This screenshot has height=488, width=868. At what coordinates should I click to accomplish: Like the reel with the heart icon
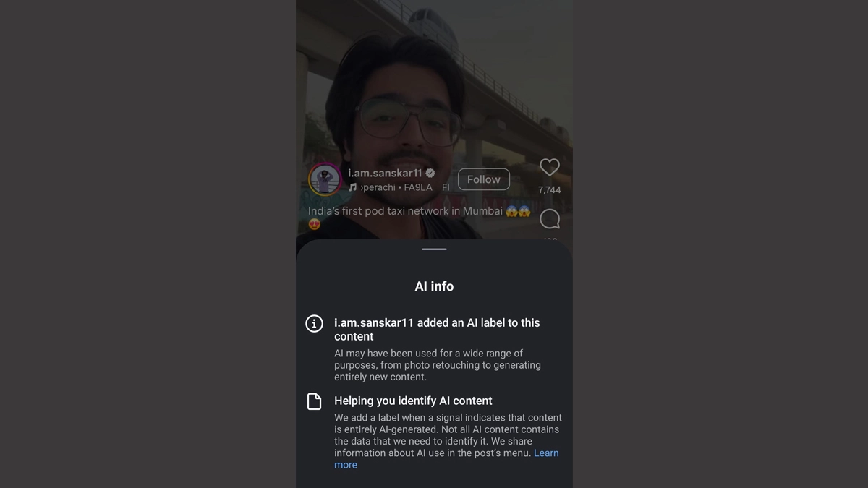[x=550, y=167]
